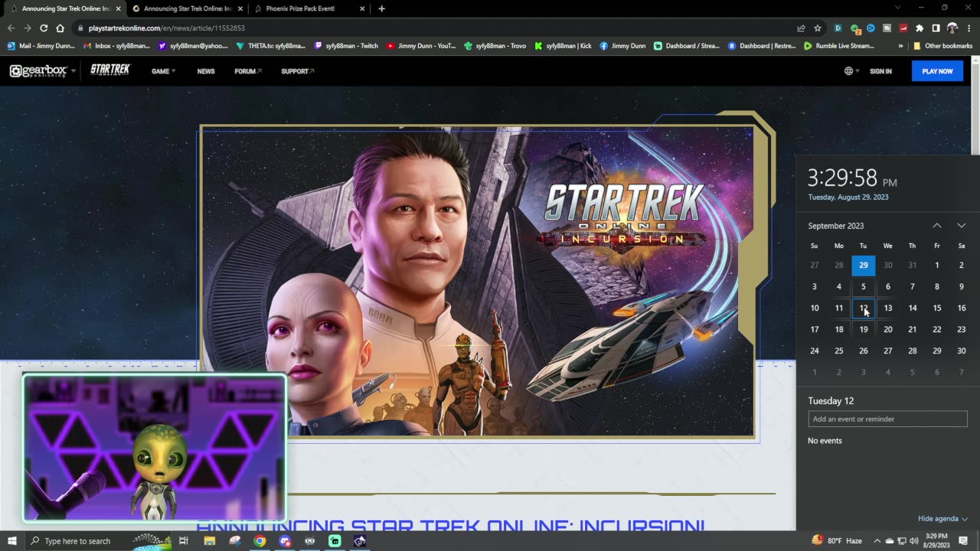Image resolution: width=980 pixels, height=551 pixels.
Task: Click the Gearbox Publishing logo
Action: pos(38,70)
